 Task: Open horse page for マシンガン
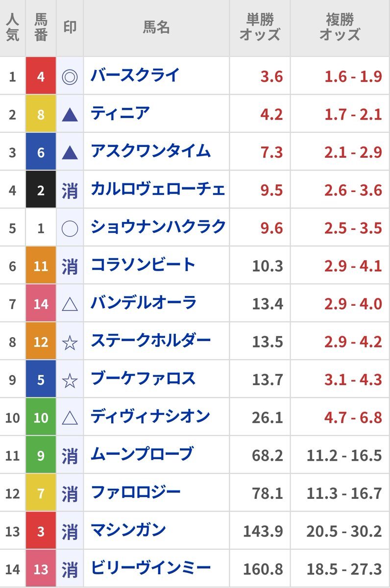pos(128,530)
